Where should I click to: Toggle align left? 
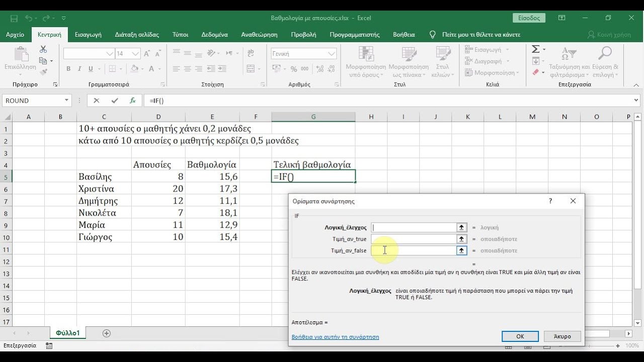pyautogui.click(x=176, y=69)
